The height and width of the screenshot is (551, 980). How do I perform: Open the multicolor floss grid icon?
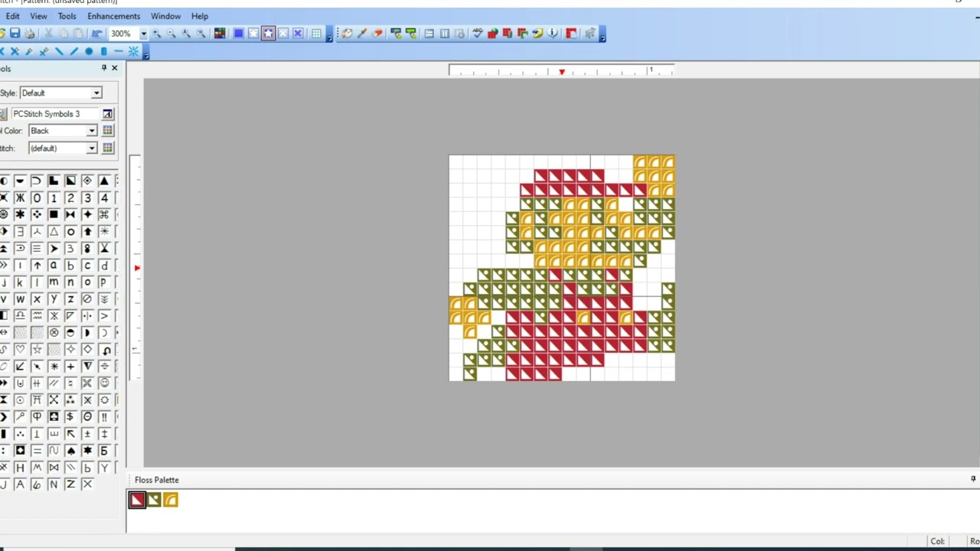pos(220,34)
